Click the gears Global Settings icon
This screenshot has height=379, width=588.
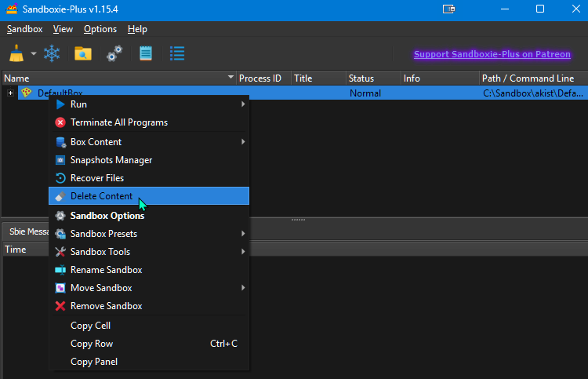point(114,53)
